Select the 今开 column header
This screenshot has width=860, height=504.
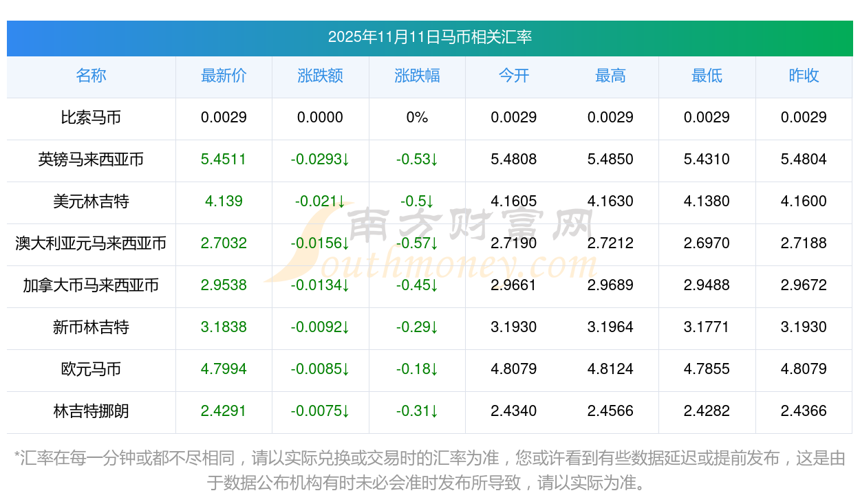tap(513, 76)
